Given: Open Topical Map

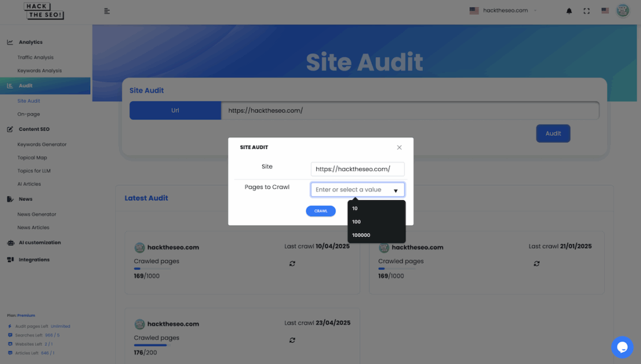Looking at the screenshot, I should tap(32, 158).
